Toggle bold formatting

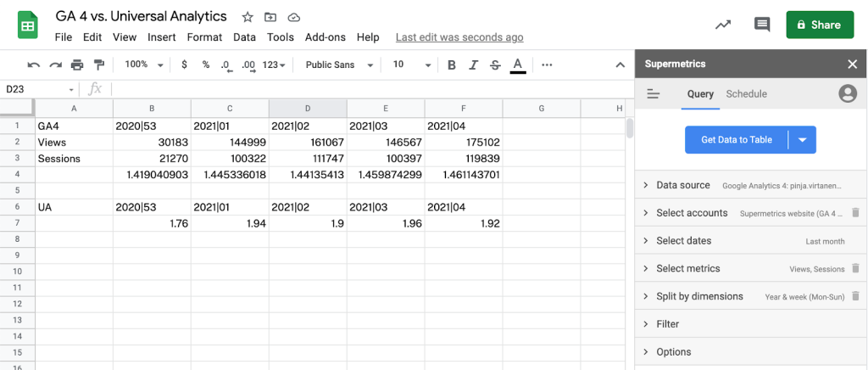(451, 65)
